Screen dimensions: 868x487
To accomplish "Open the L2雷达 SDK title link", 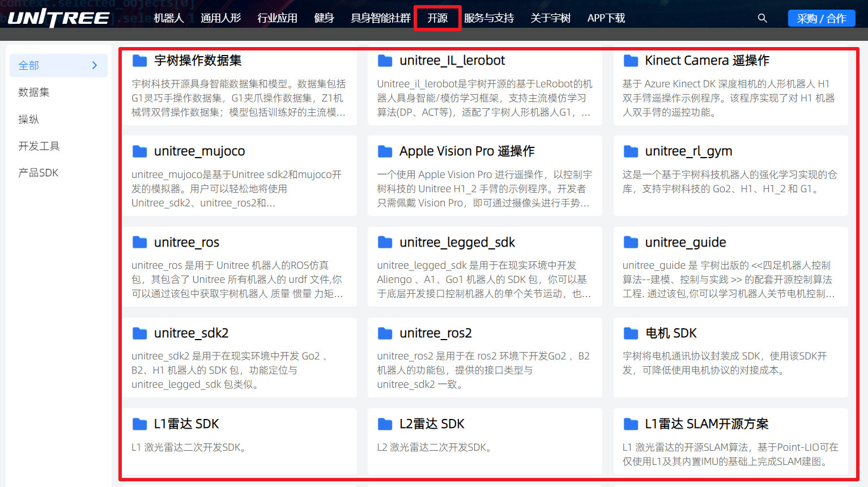I will coord(432,424).
